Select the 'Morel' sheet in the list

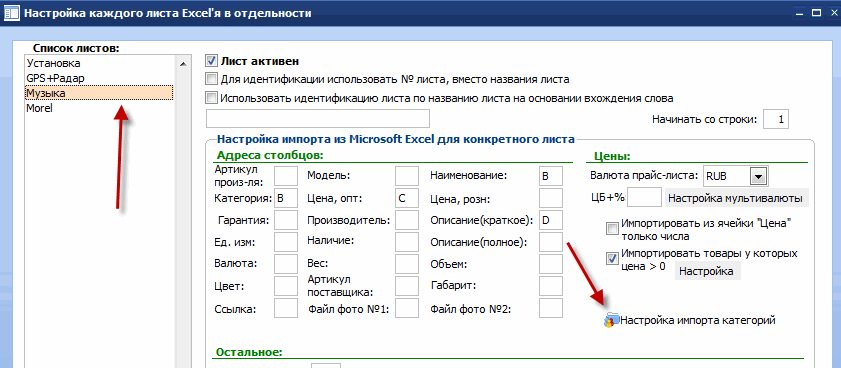99,108
